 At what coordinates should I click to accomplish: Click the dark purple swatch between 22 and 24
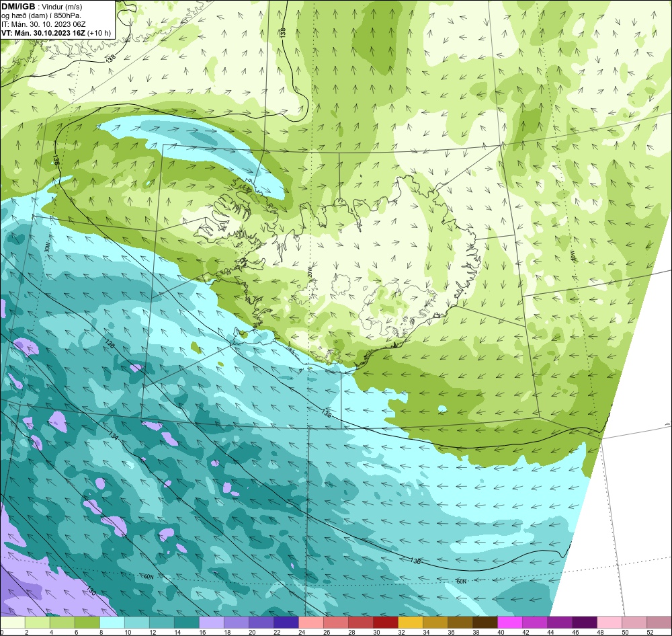286,623
